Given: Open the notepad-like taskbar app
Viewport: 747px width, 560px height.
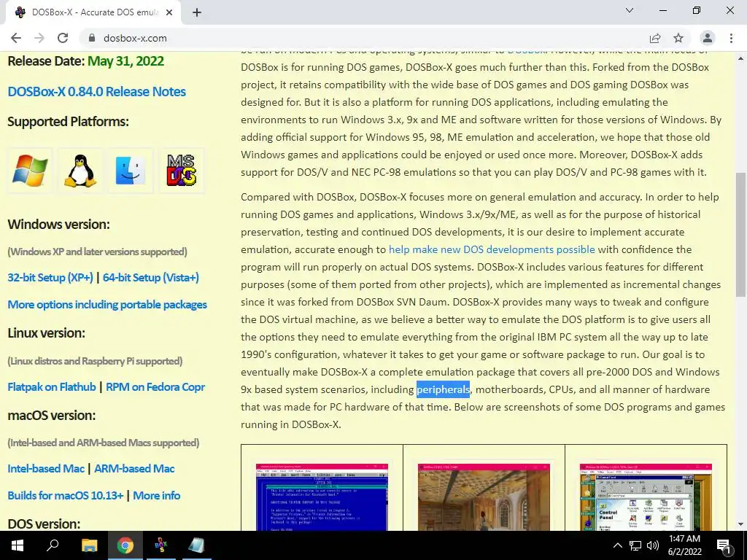Looking at the screenshot, I should point(196,545).
